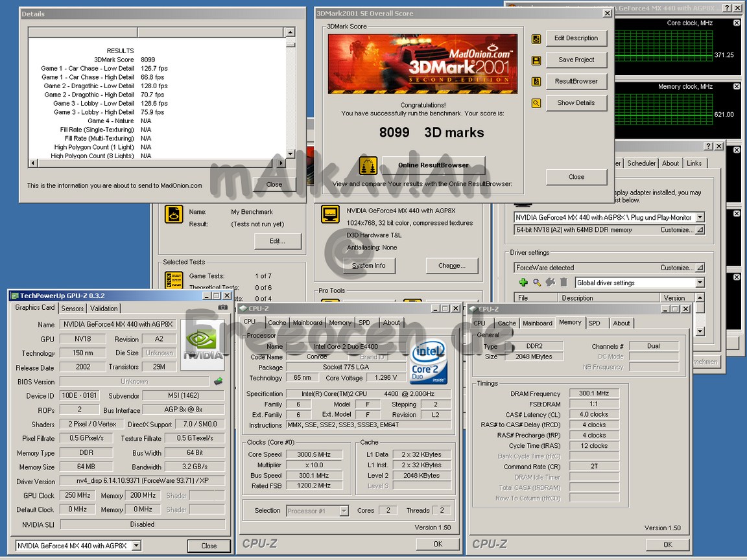Click the Details list scroll-right arrow
747x560 pixels.
click(281, 163)
